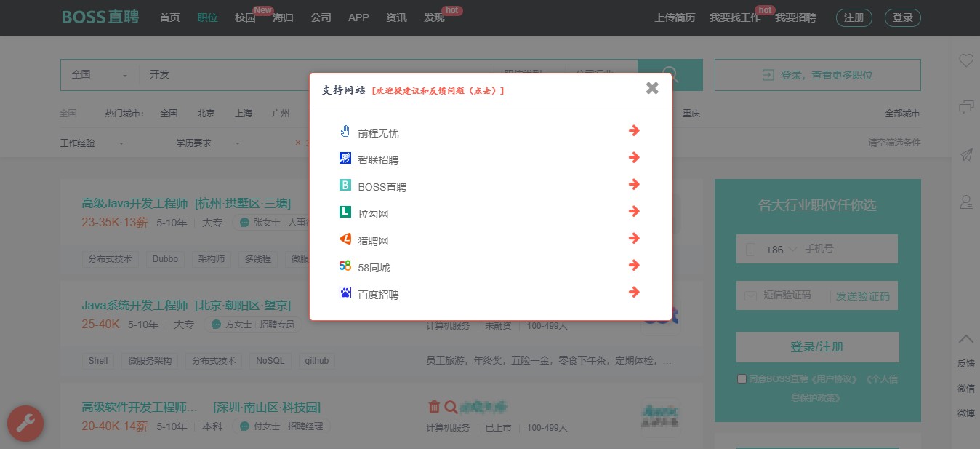Click the chat bubble sidebar icon
The height and width of the screenshot is (449, 980).
pyautogui.click(x=966, y=108)
